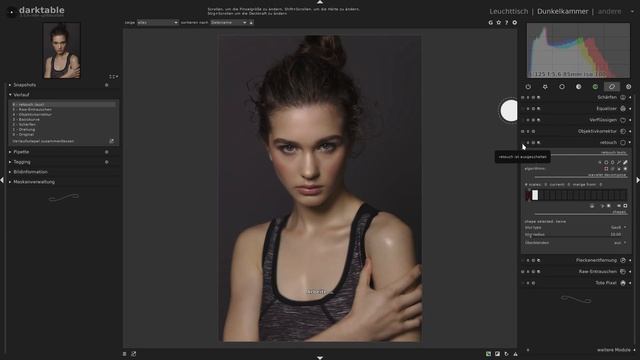
Task: Select history item 'retouch (aus)'
Action: (x=63, y=104)
